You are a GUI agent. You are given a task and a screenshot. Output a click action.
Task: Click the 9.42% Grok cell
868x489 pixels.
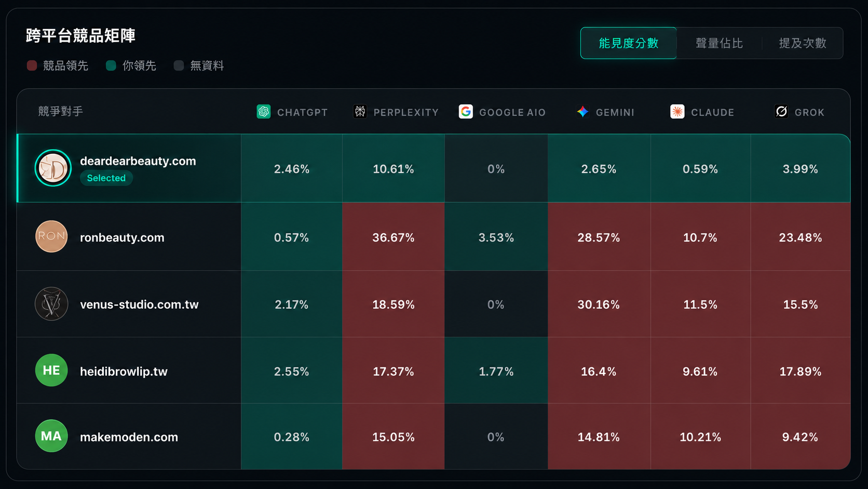coord(801,437)
